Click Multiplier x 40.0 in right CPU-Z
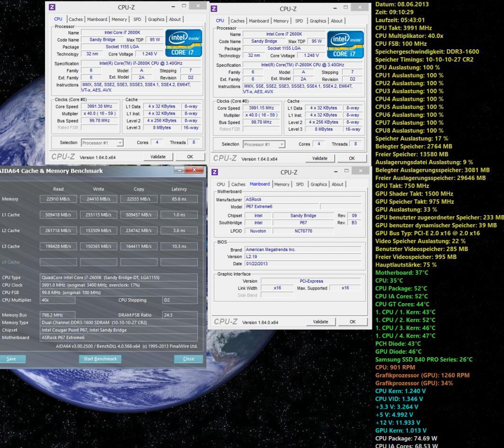The image size is (504, 448). pyautogui.click(x=261, y=115)
